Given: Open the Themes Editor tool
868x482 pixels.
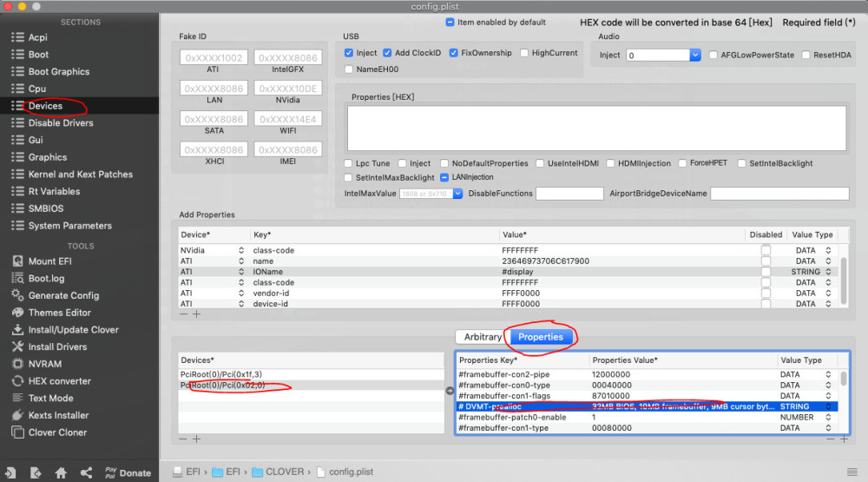Looking at the screenshot, I should pyautogui.click(x=59, y=313).
